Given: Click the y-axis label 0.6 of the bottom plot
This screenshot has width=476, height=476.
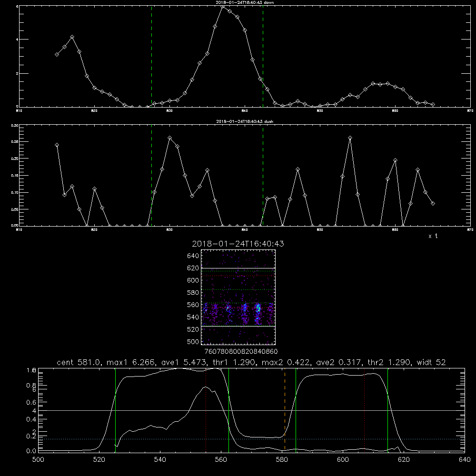Looking at the screenshot, I should click(31, 402).
